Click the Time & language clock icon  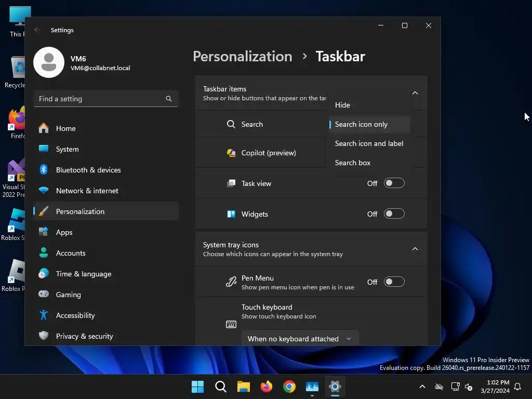[44, 273]
